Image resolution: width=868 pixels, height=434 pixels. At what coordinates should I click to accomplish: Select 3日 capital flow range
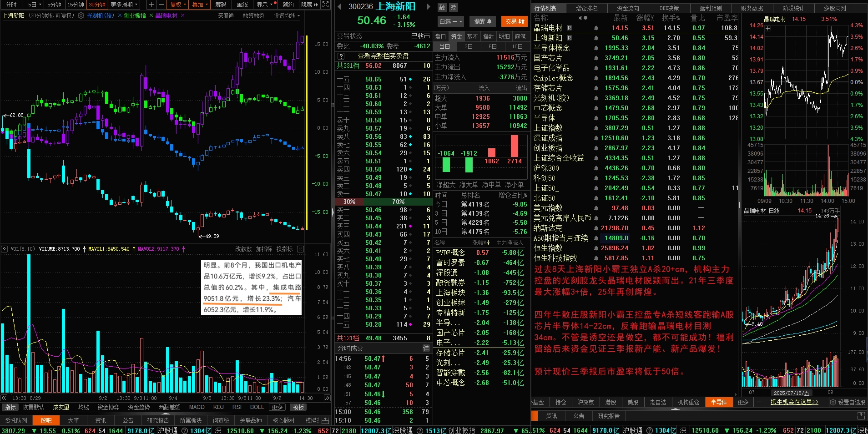[468, 47]
